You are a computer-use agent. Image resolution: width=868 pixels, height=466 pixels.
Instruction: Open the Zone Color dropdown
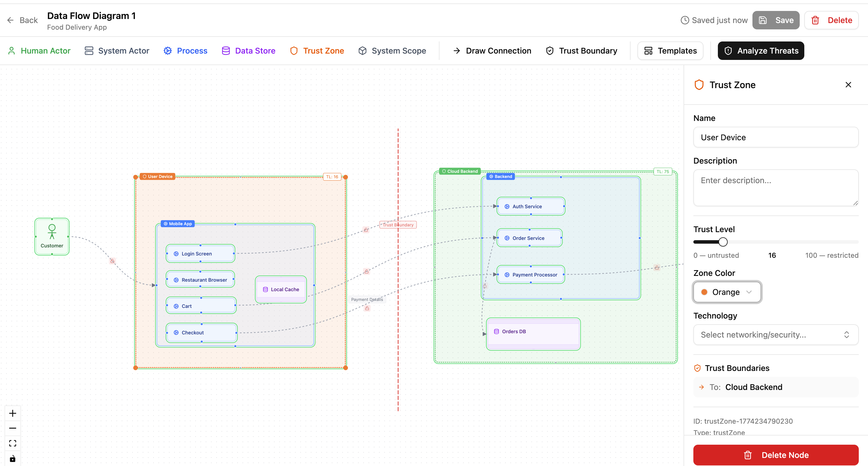pos(727,292)
